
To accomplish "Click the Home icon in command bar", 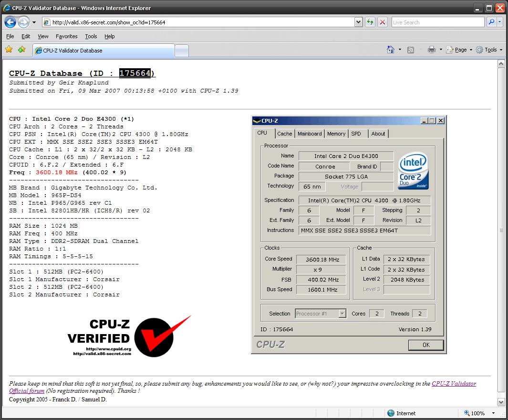I will click(391, 50).
